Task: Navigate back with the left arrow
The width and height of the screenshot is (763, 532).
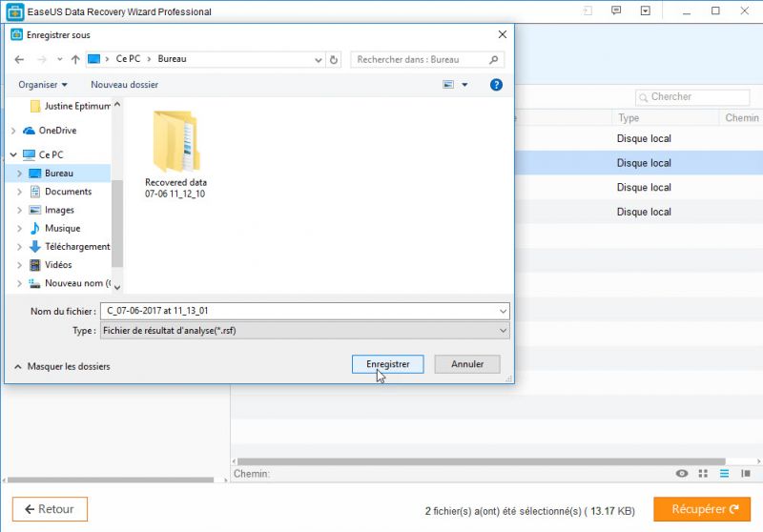Action: click(x=19, y=59)
